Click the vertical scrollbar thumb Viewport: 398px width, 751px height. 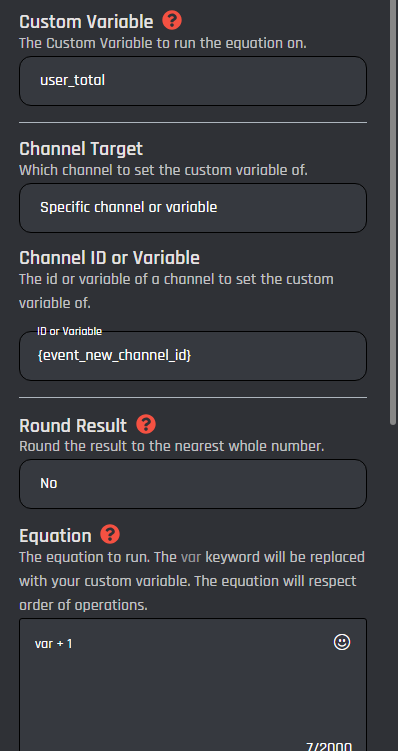pos(393,211)
